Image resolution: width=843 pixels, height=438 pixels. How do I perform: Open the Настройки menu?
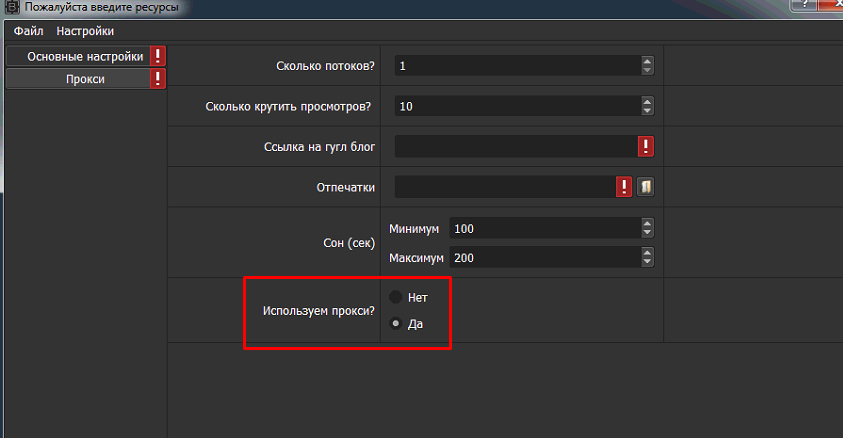85,31
